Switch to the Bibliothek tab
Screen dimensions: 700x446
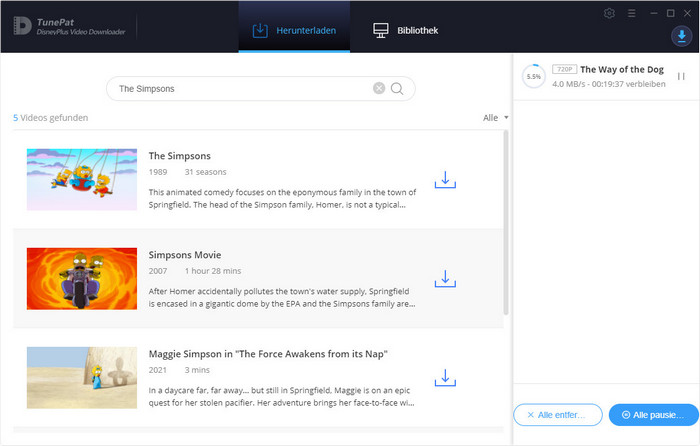[x=405, y=30]
